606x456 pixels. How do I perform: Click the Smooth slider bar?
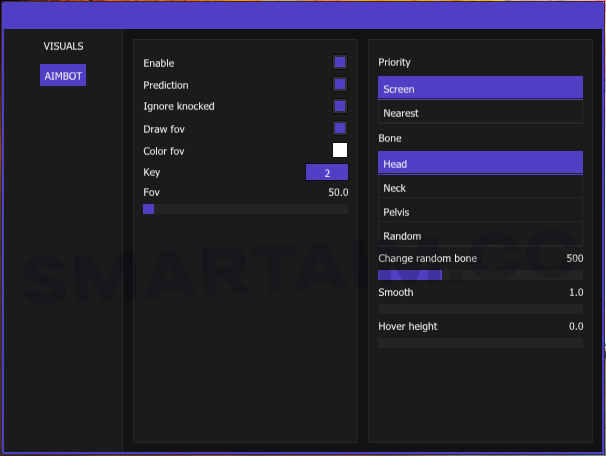click(480, 309)
